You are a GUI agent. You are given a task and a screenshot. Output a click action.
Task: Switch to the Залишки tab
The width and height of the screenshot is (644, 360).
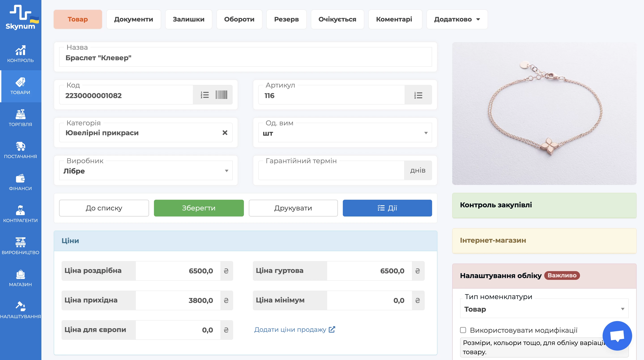(x=188, y=19)
